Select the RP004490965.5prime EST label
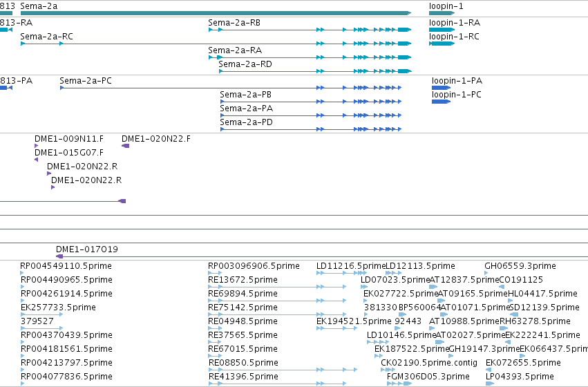The height and width of the screenshot is (387, 588). [66, 280]
